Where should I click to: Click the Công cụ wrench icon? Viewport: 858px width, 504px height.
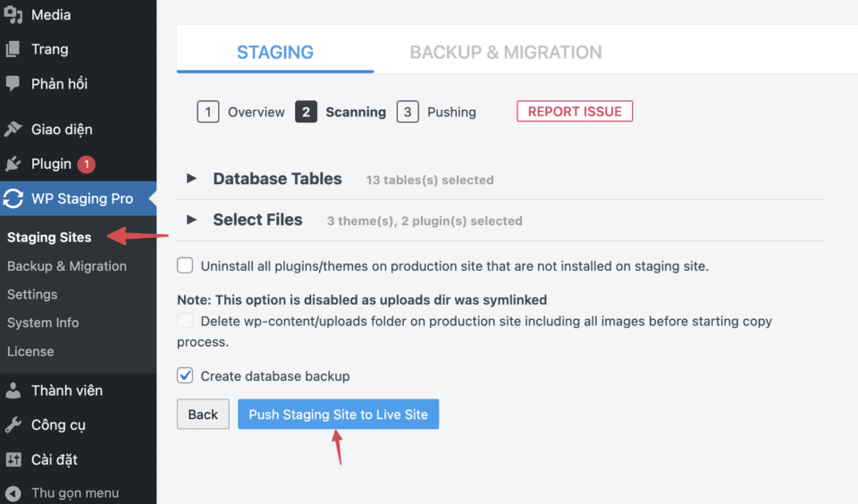pyautogui.click(x=13, y=424)
